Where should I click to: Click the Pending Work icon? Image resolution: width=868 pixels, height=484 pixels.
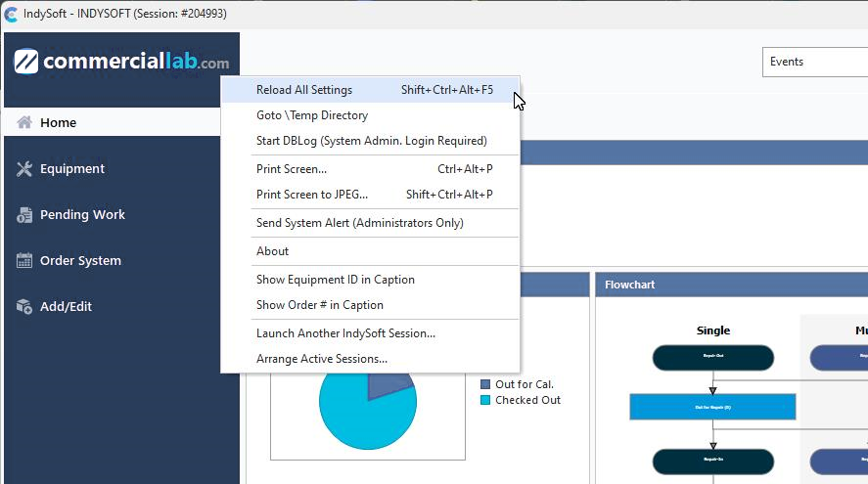(24, 214)
